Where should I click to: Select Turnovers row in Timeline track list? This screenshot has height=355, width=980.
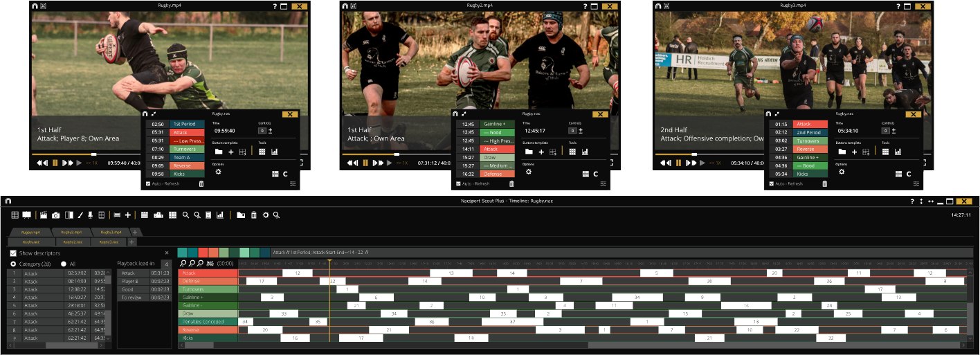(208, 289)
